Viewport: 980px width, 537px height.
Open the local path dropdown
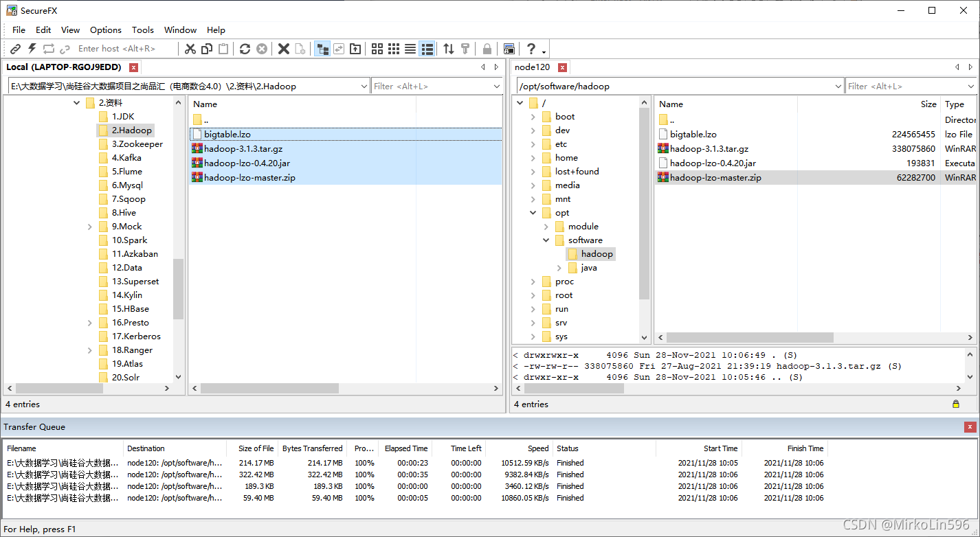364,87
